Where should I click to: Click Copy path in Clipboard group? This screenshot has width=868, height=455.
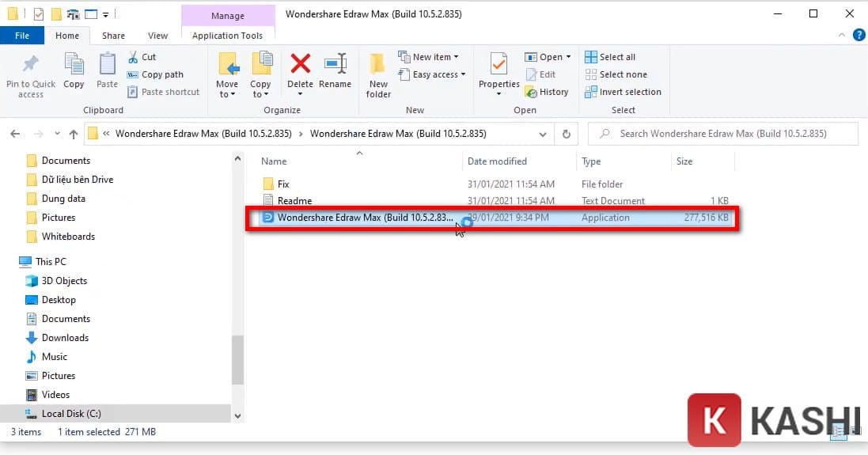155,74
